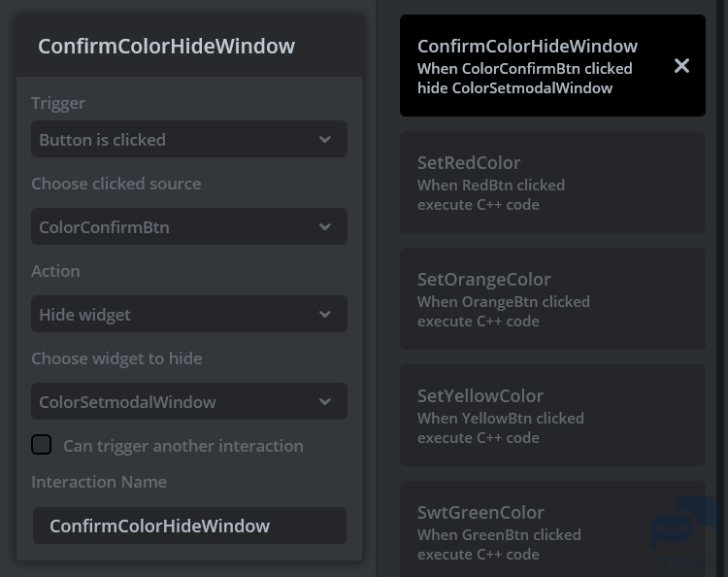Expand the clicked source ColorConfirmBtn dropdown
Viewport: 728px width, 577px height.
click(x=175, y=227)
